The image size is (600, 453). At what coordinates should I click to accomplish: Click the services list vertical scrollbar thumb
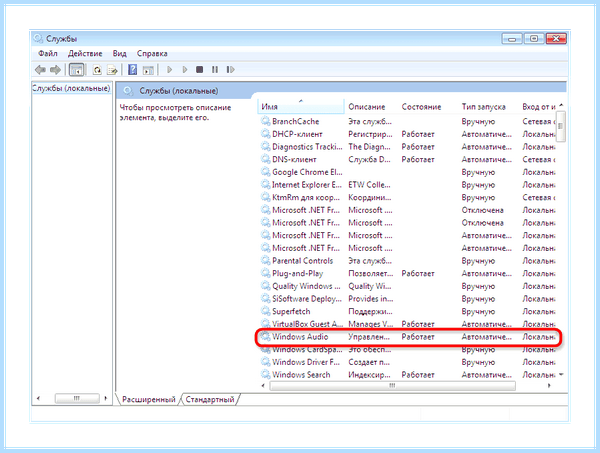(561, 126)
